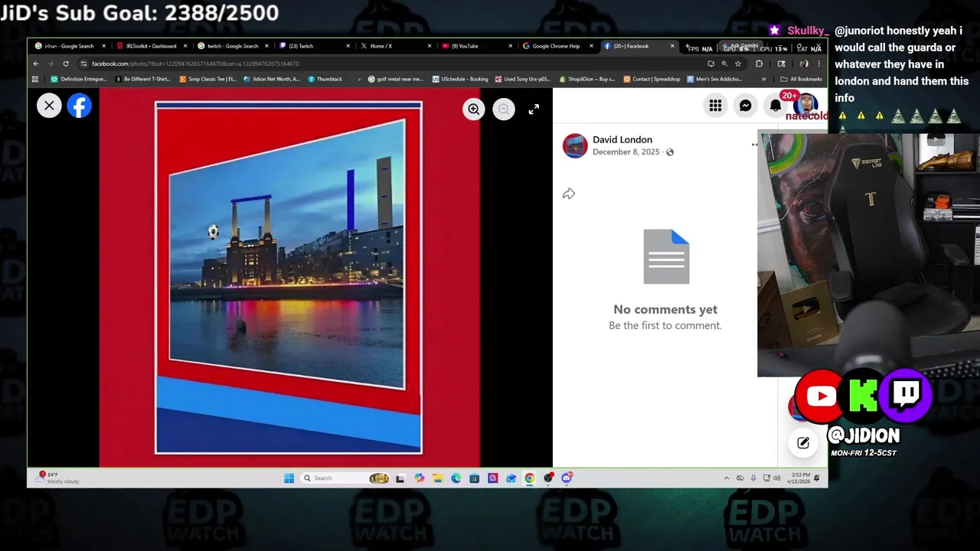The width and height of the screenshot is (980, 551).
Task: Click the new message compose icon
Action: click(802, 442)
